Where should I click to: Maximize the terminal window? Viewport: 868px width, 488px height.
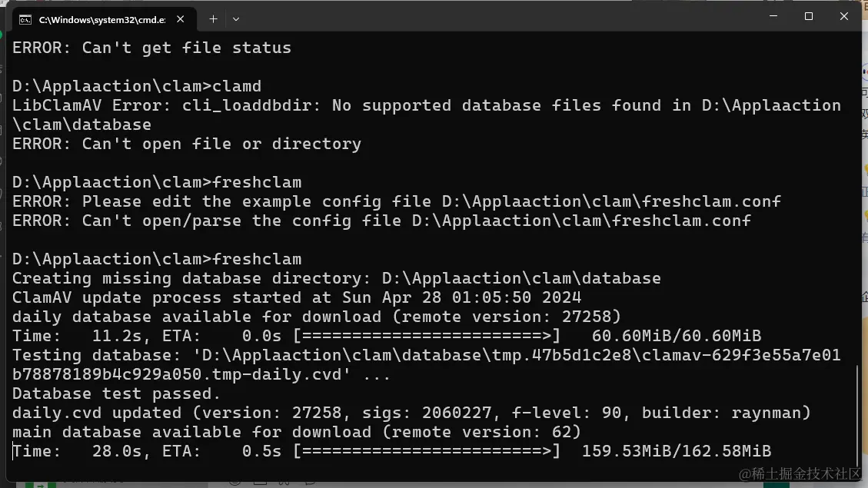[x=809, y=16]
